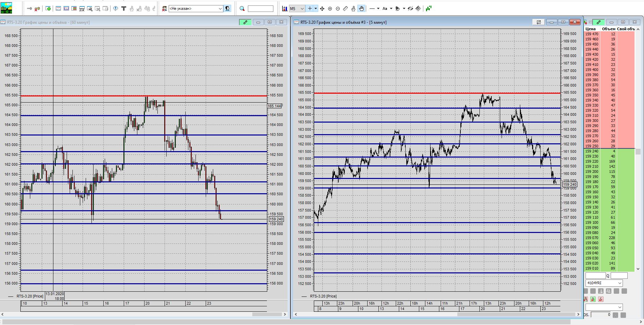644x325 pixels.
Task: Click the bid row at price 159 220
Action: tap(610, 161)
